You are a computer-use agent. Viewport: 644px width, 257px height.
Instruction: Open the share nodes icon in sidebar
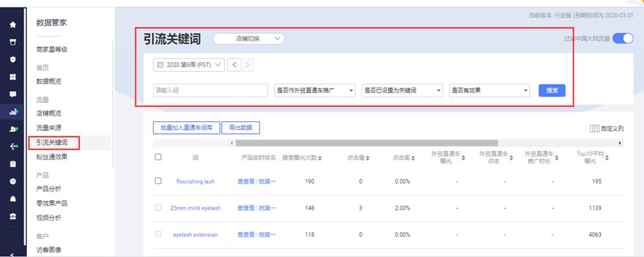(x=13, y=146)
